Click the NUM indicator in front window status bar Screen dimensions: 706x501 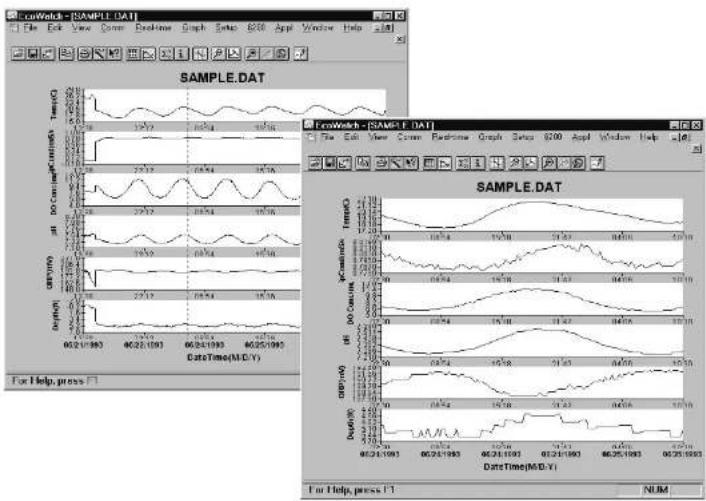tap(656, 490)
